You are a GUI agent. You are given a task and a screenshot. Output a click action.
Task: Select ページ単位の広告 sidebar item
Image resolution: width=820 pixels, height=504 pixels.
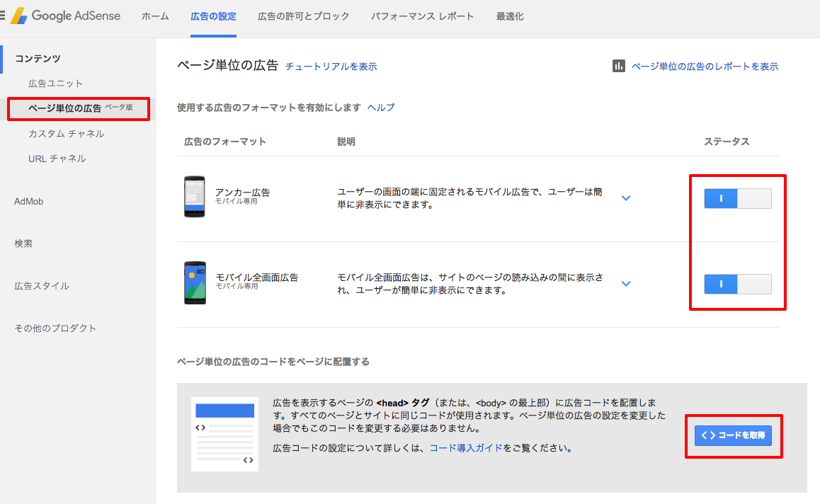(79, 108)
